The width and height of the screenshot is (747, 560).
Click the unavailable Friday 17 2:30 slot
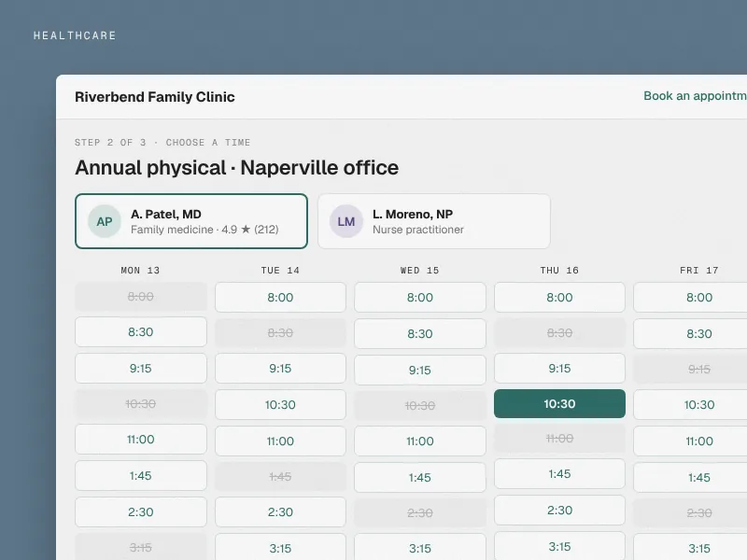point(690,512)
